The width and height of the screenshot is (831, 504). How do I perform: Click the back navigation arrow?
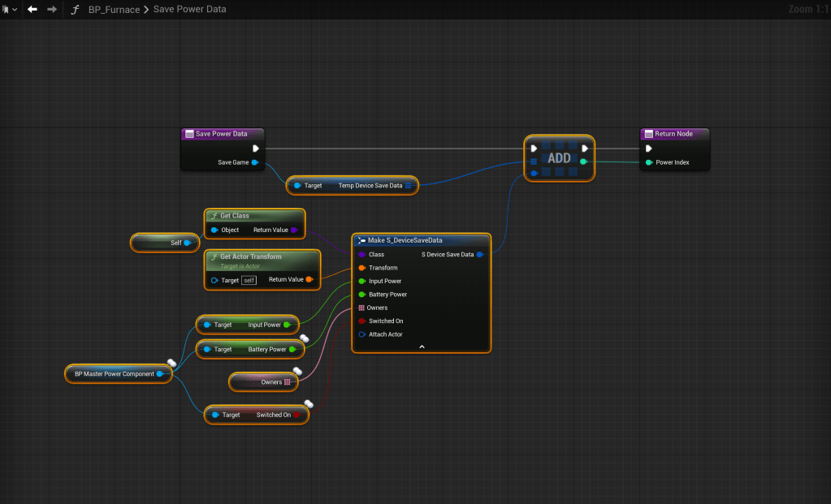pos(32,9)
